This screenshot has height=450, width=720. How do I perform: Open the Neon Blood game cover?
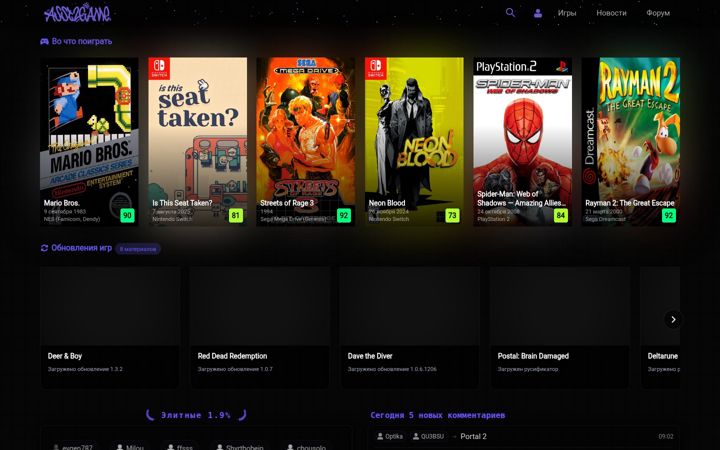(414, 141)
